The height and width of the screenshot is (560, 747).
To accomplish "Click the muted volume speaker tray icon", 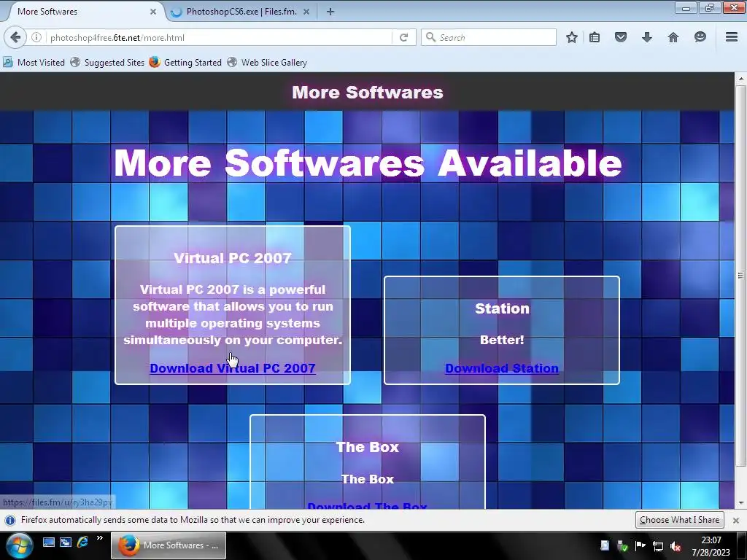I will (x=675, y=546).
